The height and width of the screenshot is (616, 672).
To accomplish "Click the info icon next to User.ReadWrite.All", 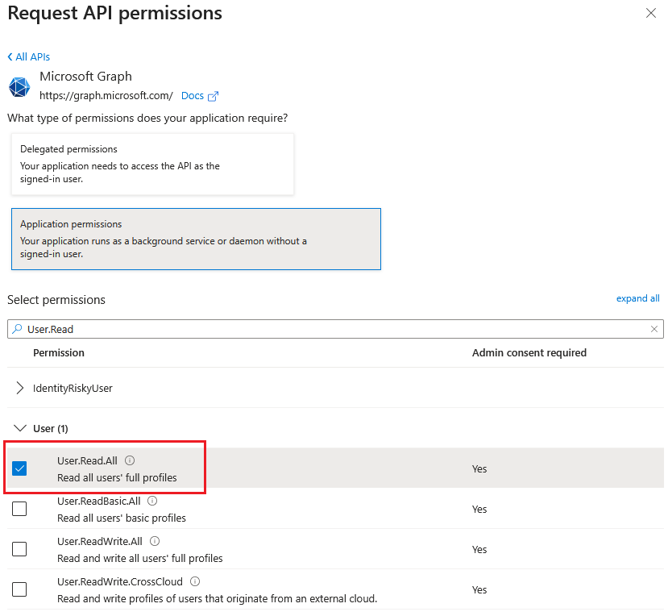I will [155, 541].
